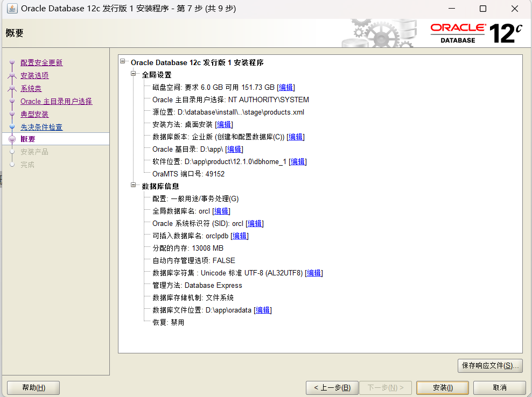This screenshot has height=397, width=532.
Task: Edit the 磁盘空间 setting link
Action: [x=286, y=88]
